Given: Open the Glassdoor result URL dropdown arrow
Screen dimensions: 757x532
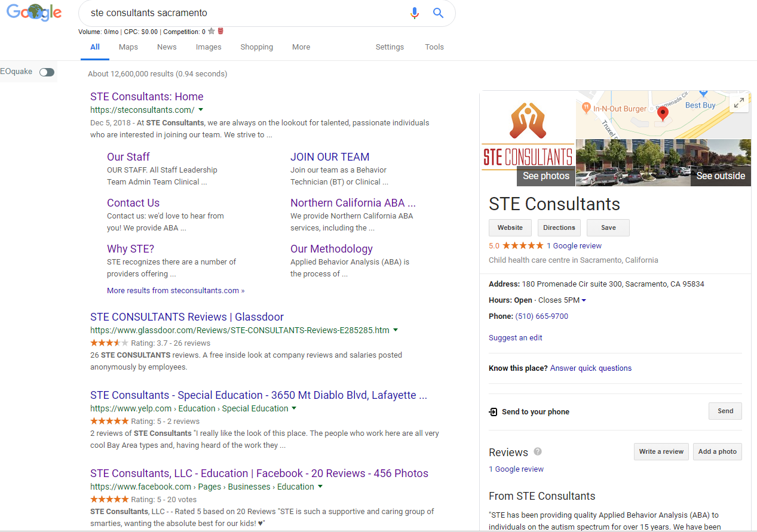Looking at the screenshot, I should click(396, 330).
